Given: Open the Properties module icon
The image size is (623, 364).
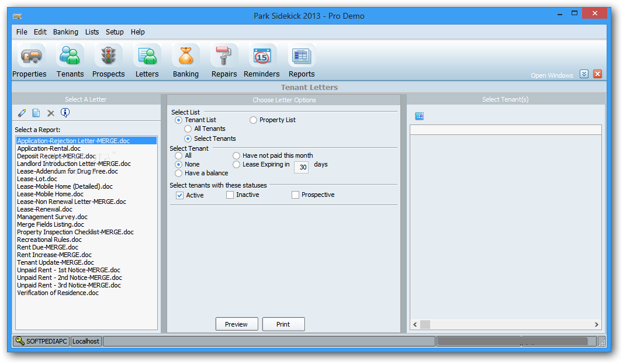Looking at the screenshot, I should coord(31,57).
